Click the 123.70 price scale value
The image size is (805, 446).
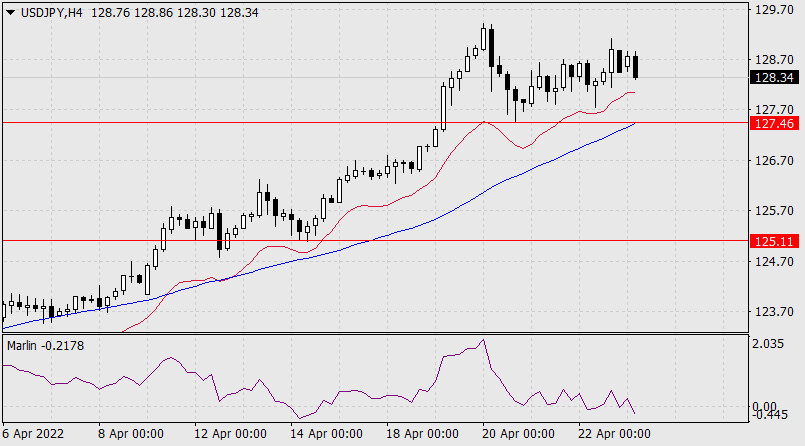pyautogui.click(x=774, y=312)
